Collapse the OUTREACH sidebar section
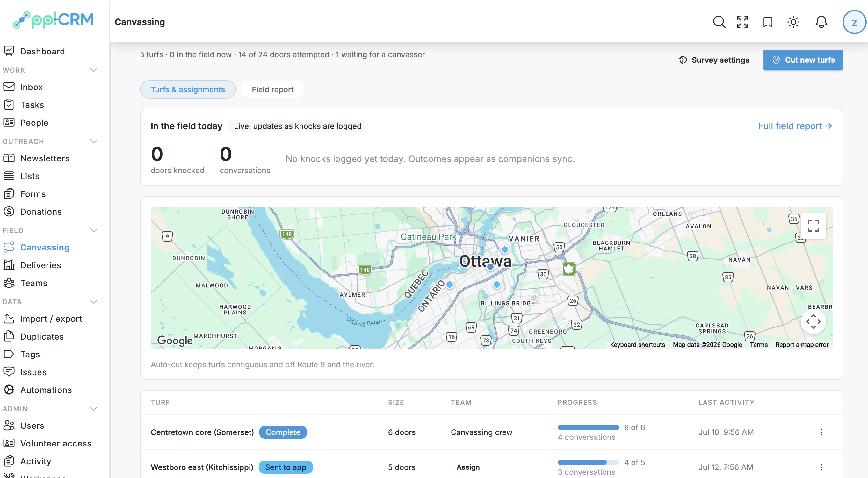The height and width of the screenshot is (478, 868). [x=94, y=141]
